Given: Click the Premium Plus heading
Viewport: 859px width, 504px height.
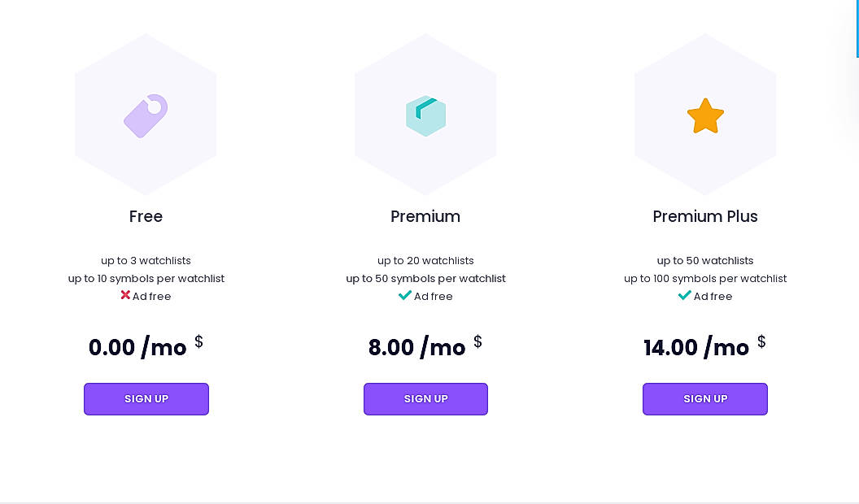Looking at the screenshot, I should tap(705, 216).
